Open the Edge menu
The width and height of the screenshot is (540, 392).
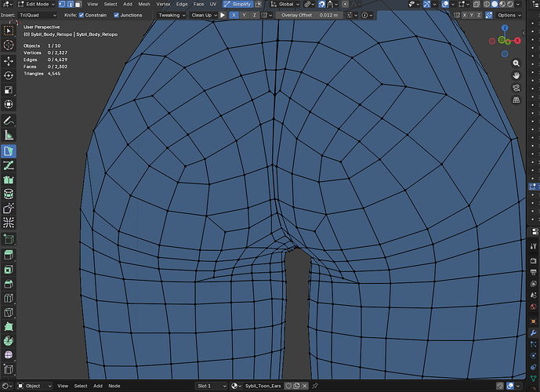pos(182,4)
